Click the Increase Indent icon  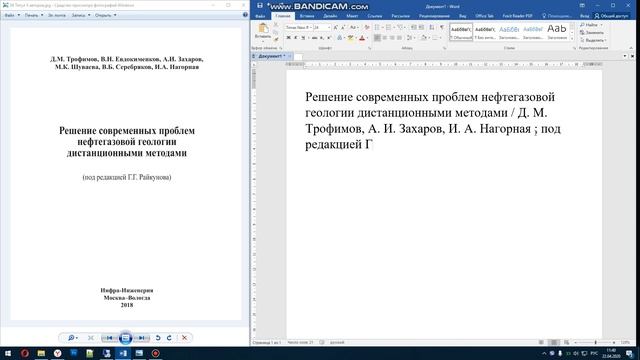[421, 27]
